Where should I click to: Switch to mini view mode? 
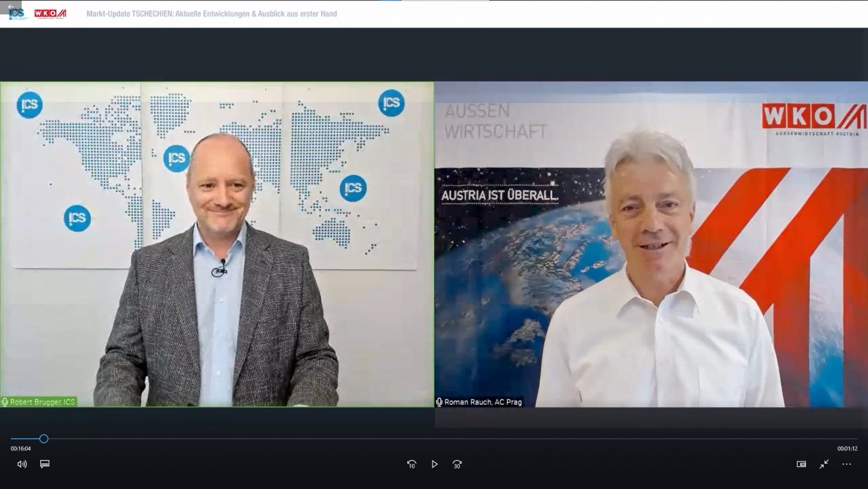[x=801, y=464]
